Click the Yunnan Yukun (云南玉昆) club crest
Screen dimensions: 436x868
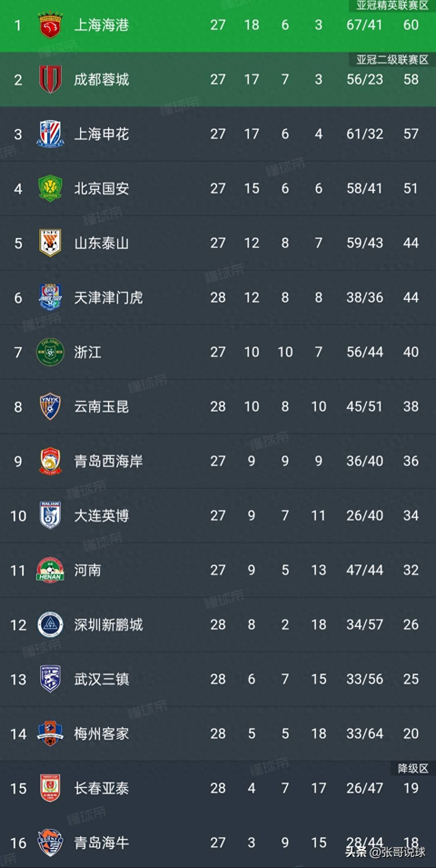[x=50, y=406]
